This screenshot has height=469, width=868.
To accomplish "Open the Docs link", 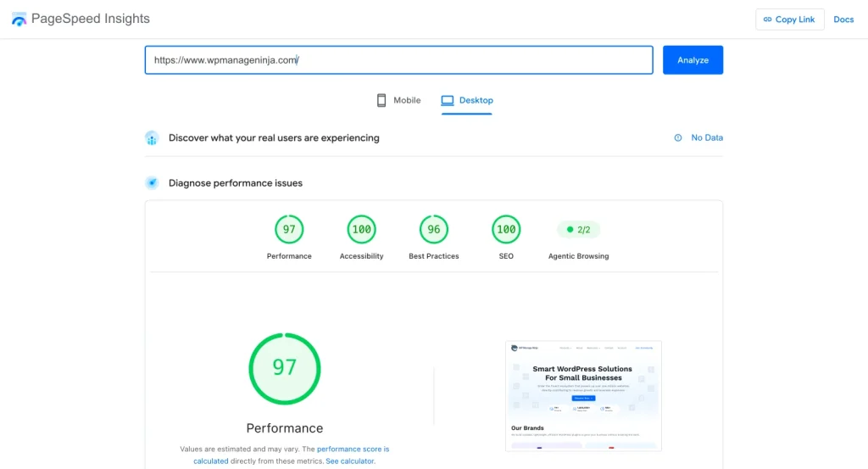I will tap(843, 20).
